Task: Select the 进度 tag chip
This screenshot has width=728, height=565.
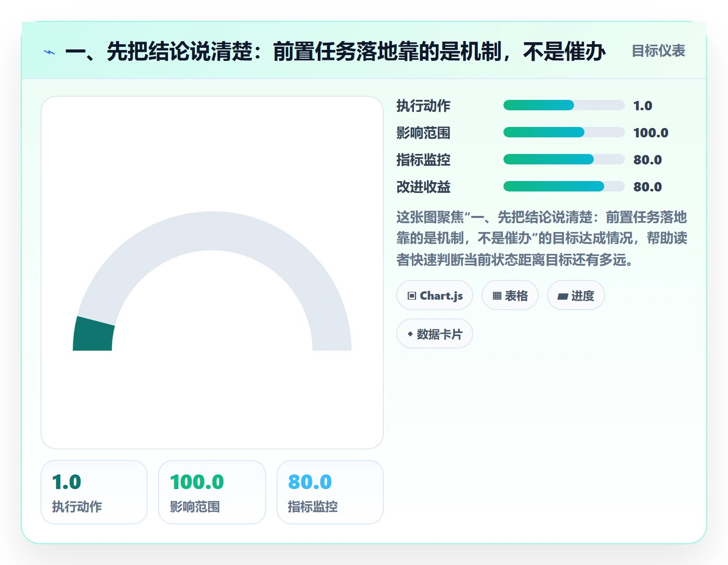Action: click(576, 296)
